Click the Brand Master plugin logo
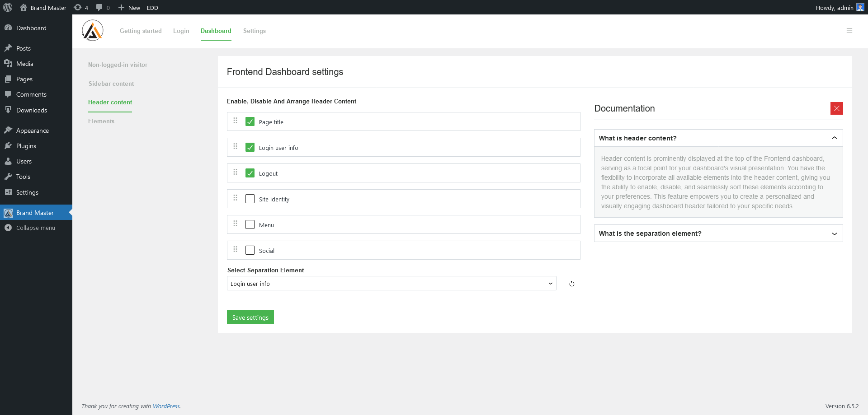The width and height of the screenshot is (868, 415). (92, 30)
